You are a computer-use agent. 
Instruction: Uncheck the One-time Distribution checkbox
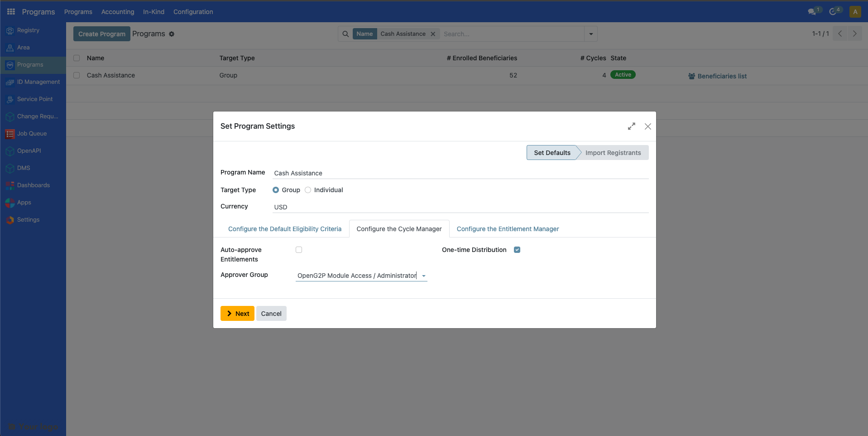[517, 250]
